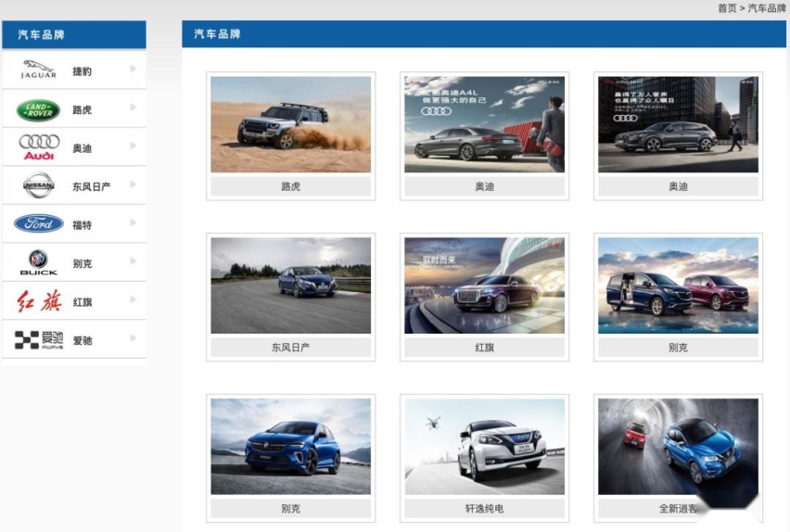Select 福特 text in sidebar

pos(82,225)
